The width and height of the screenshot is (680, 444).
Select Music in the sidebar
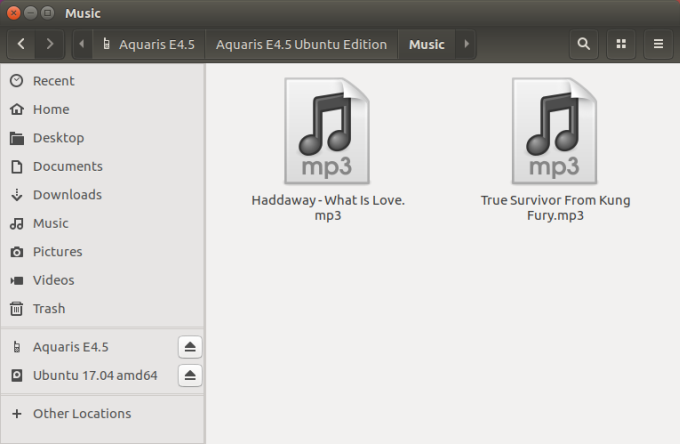coord(102,223)
